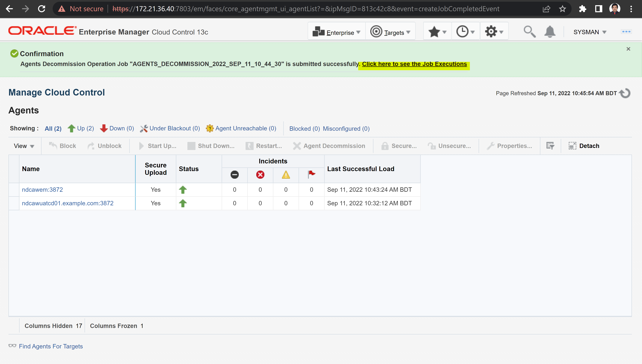This screenshot has height=364, width=642.
Task: Click up status arrow for ndcawem:3872
Action: pos(183,190)
